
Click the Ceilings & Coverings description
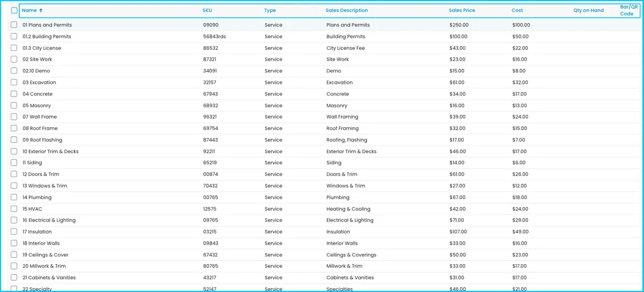click(352, 254)
